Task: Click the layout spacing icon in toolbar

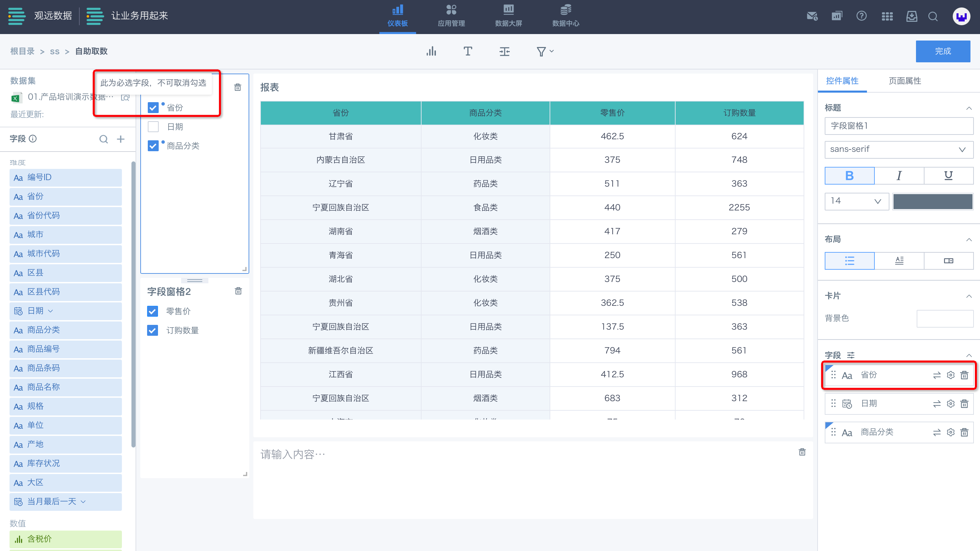Action: point(504,51)
